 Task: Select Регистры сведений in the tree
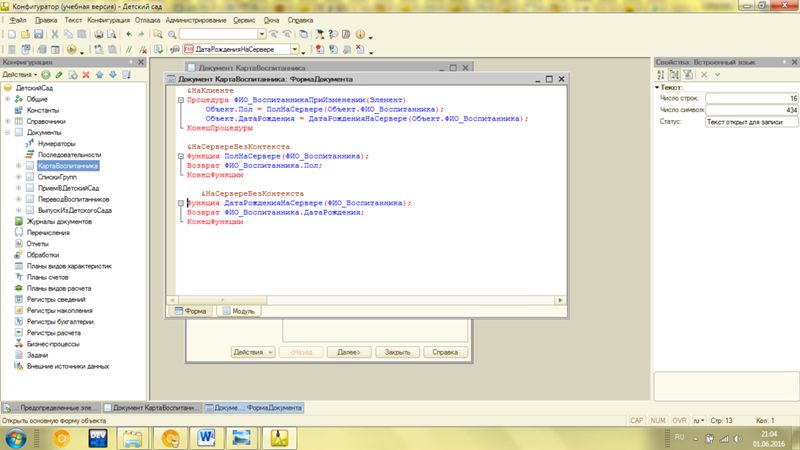pyautogui.click(x=56, y=299)
